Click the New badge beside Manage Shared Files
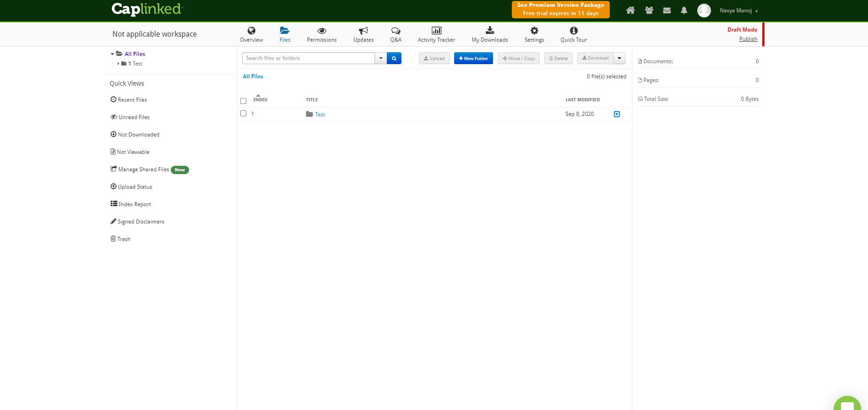This screenshot has width=868, height=410. [180, 170]
